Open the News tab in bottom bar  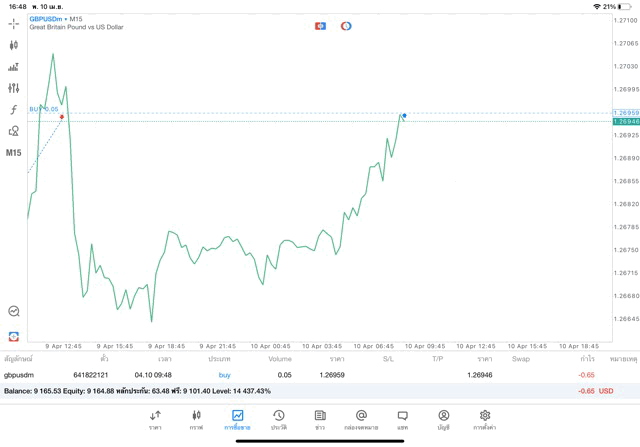320,419
